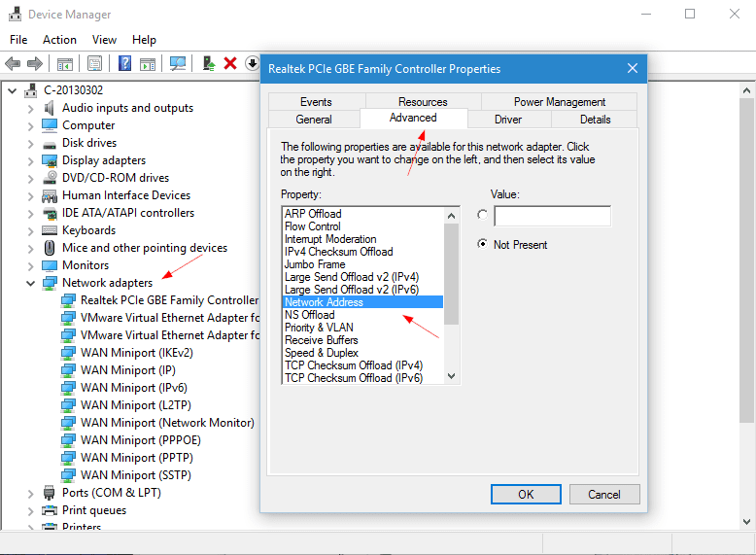Click the Audio inputs and outputs speaker icon
This screenshot has width=756, height=555.
50,108
